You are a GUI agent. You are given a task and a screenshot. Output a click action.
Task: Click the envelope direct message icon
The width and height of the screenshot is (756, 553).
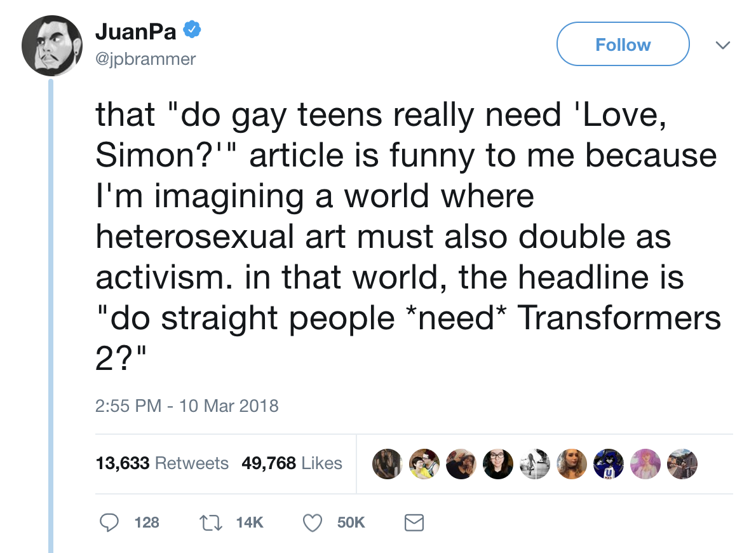[414, 522]
